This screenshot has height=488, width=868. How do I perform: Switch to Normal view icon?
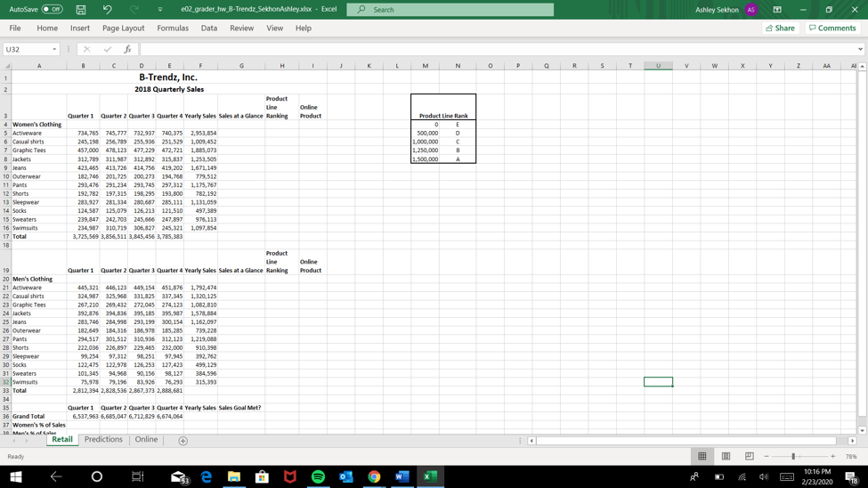(x=702, y=457)
